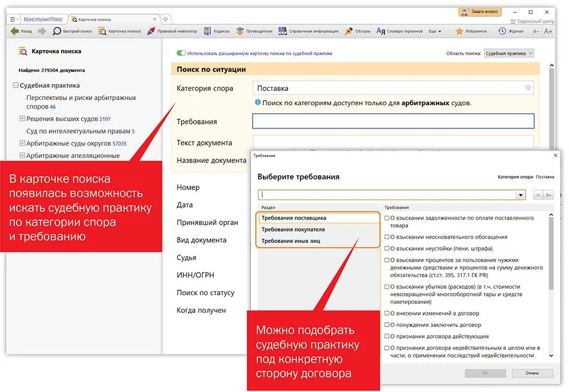Open Суд по интеллектуальным правам item
This screenshot has height=392, width=569.
point(80,131)
